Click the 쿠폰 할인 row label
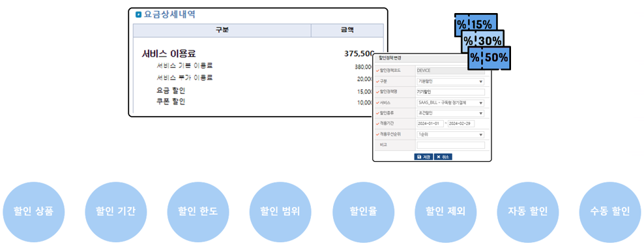The image size is (644, 248). (171, 102)
